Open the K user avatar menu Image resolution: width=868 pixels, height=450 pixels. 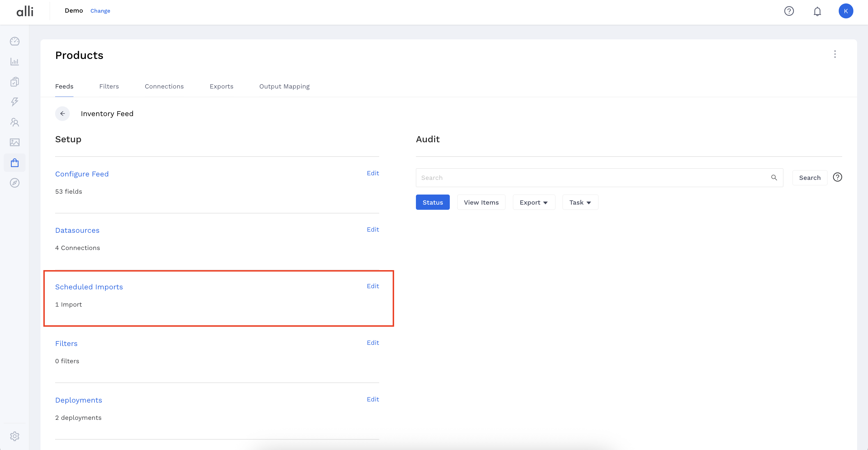845,11
